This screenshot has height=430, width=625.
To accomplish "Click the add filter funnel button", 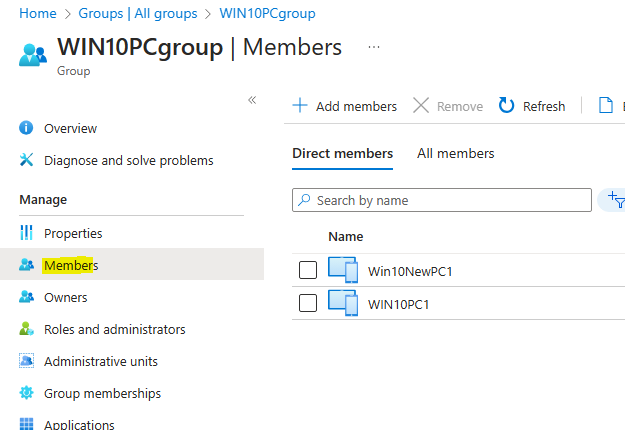I will click(612, 200).
